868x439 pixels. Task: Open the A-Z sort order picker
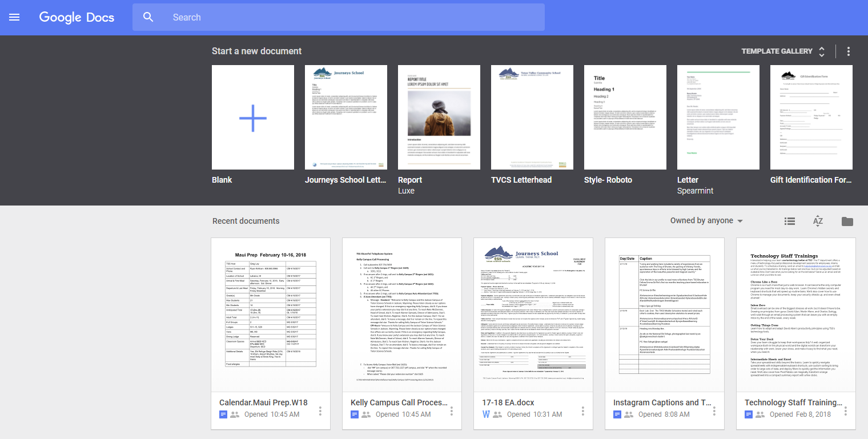point(818,221)
